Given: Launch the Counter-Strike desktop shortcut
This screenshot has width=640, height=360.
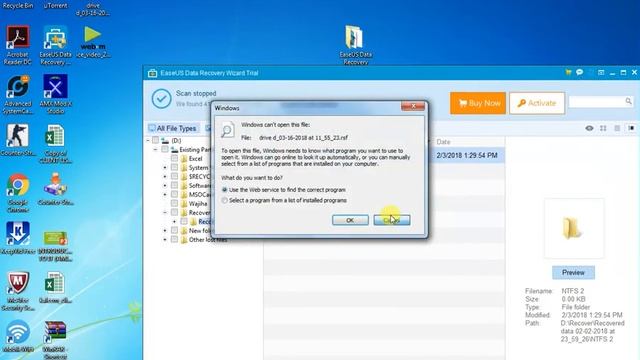Looking at the screenshot, I should pyautogui.click(x=18, y=141).
